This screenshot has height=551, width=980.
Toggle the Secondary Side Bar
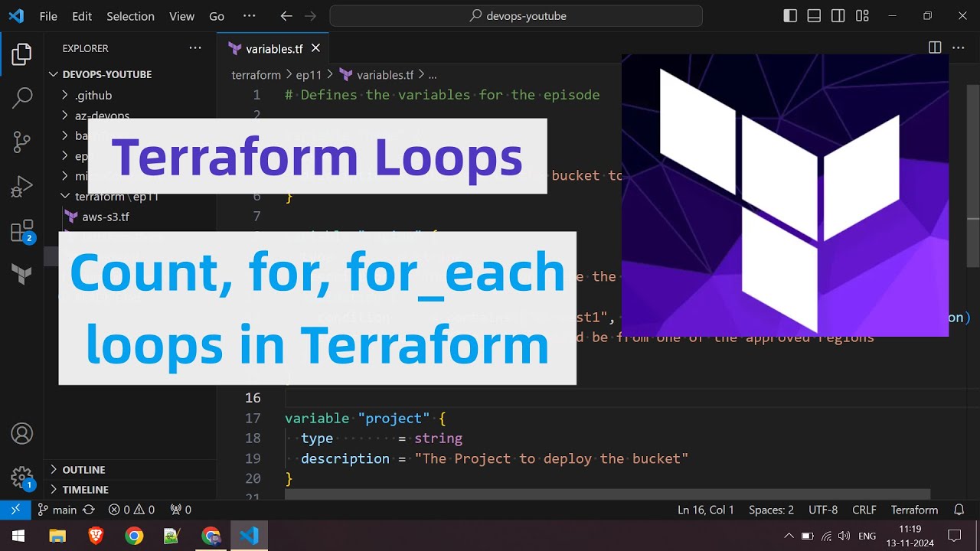pos(838,16)
